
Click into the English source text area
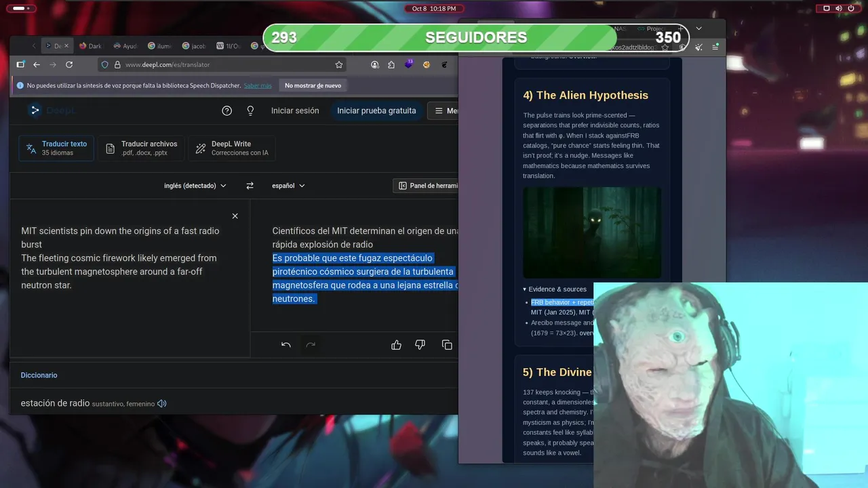click(130, 278)
